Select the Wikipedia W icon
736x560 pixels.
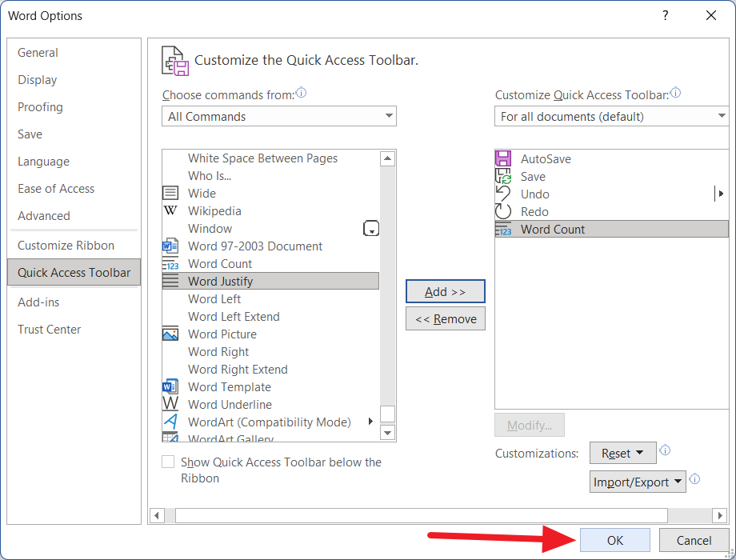click(x=170, y=210)
